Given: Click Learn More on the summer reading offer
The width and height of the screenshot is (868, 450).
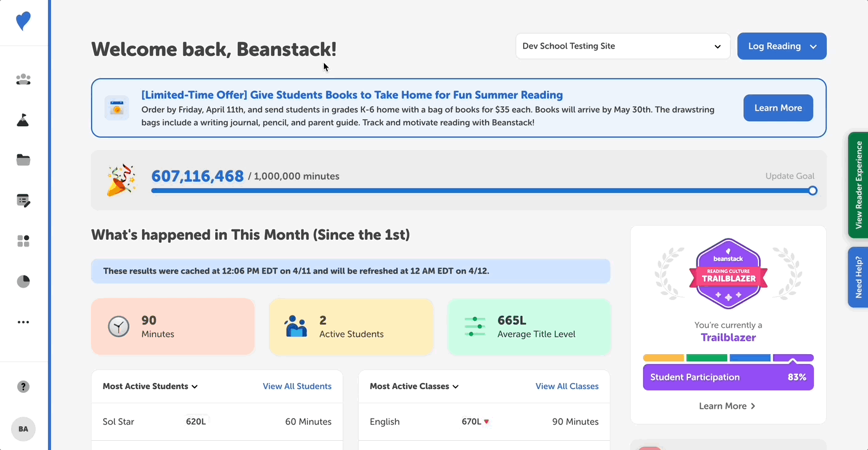Looking at the screenshot, I should 778,108.
